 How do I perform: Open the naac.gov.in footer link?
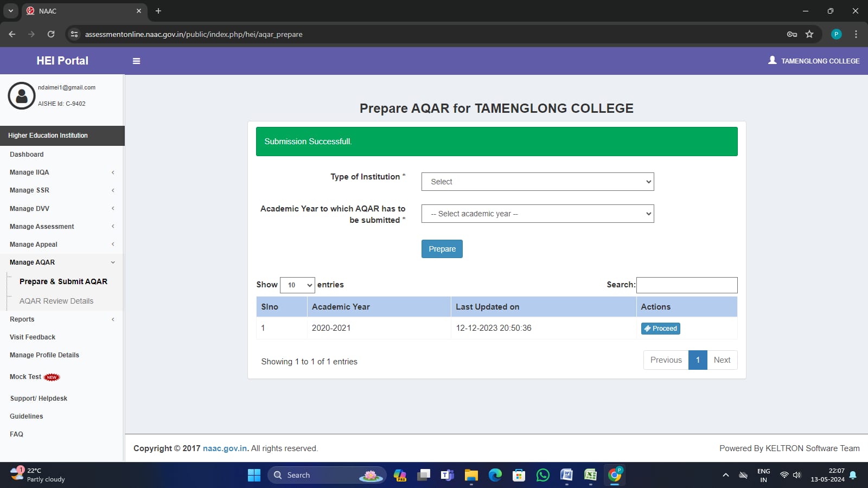(x=225, y=448)
